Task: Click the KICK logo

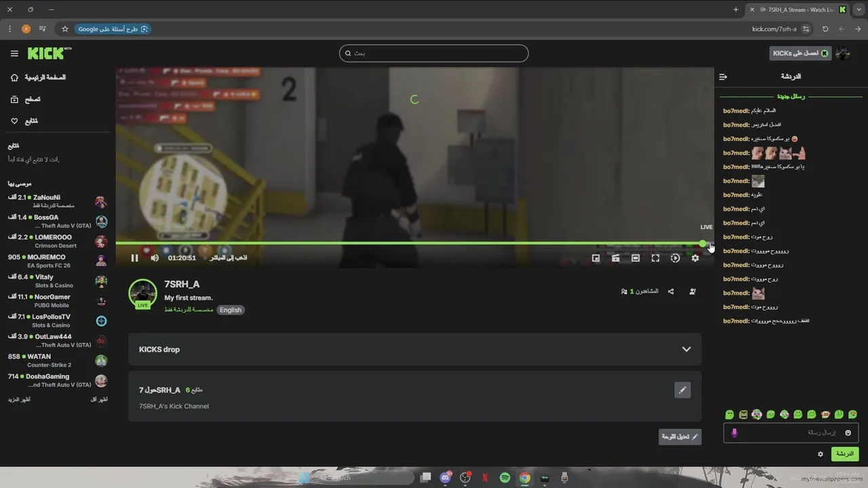Action: click(x=49, y=53)
